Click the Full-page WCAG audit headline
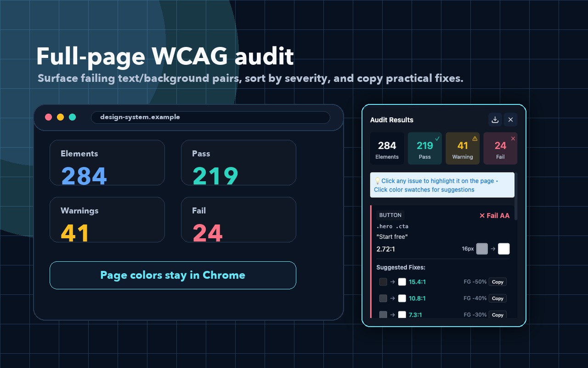 165,57
